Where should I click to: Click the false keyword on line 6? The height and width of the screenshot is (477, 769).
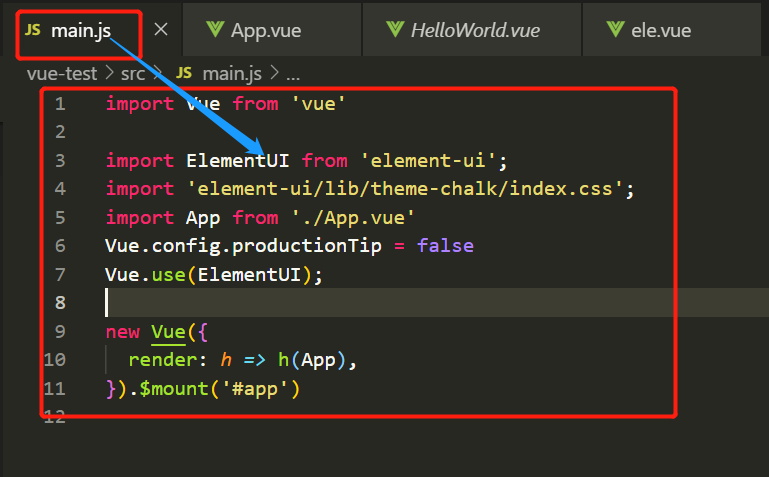445,246
